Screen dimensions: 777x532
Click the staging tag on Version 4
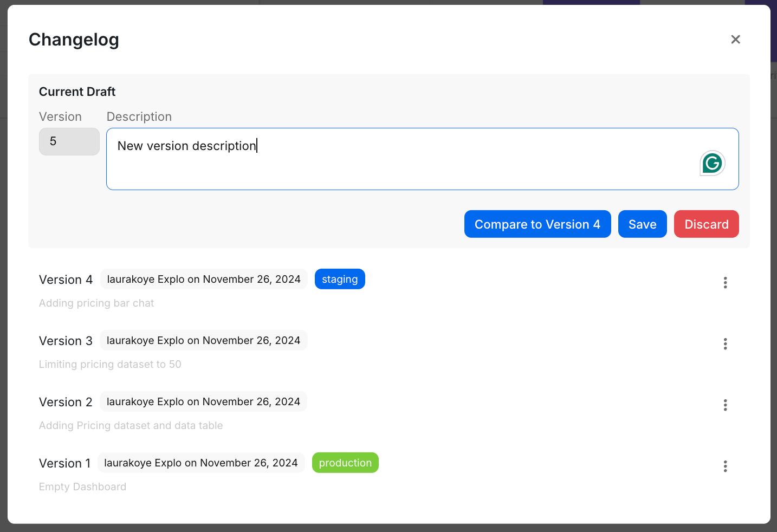[340, 280]
